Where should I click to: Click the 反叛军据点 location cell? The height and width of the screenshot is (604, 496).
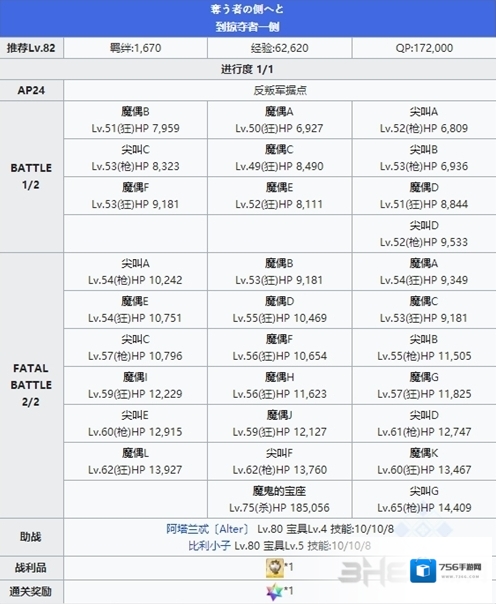(280, 91)
